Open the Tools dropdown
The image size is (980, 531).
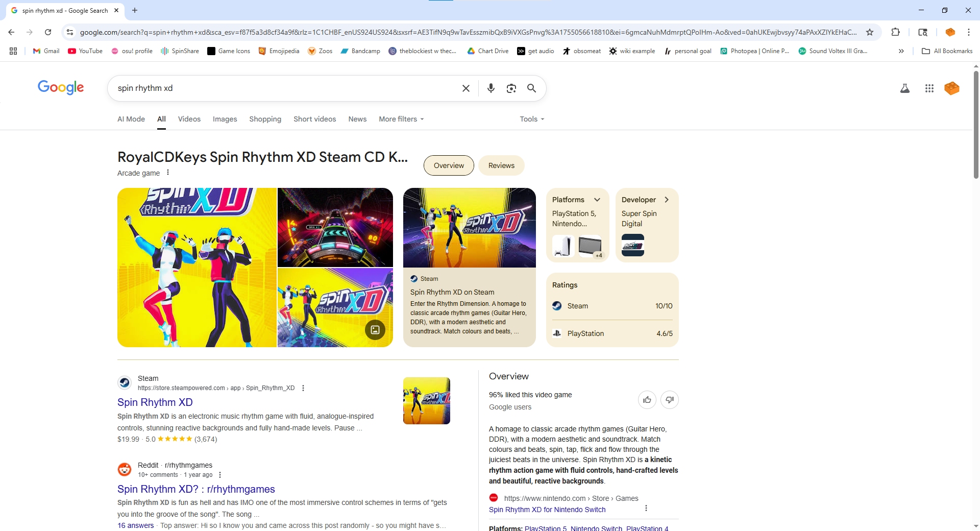pyautogui.click(x=532, y=119)
